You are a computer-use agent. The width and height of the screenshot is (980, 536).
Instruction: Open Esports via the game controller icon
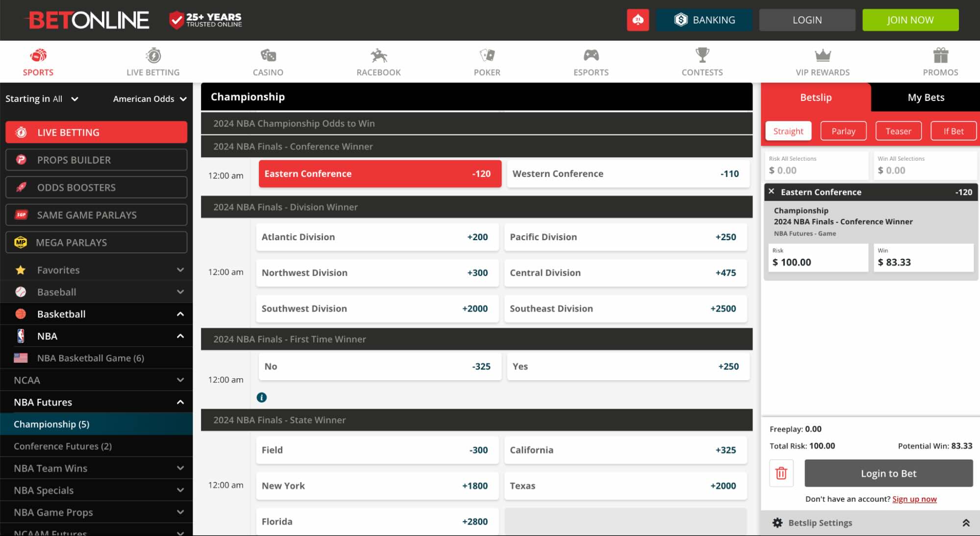pos(591,54)
